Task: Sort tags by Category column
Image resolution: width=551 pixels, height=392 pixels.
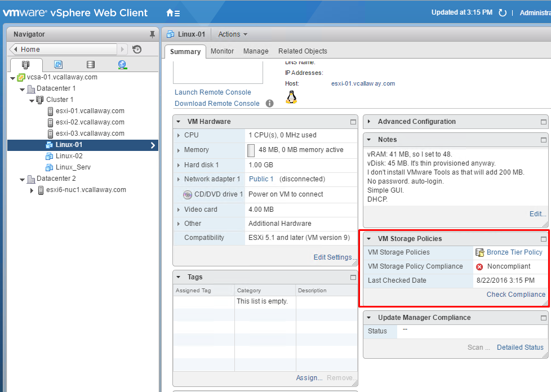Action: click(x=265, y=291)
